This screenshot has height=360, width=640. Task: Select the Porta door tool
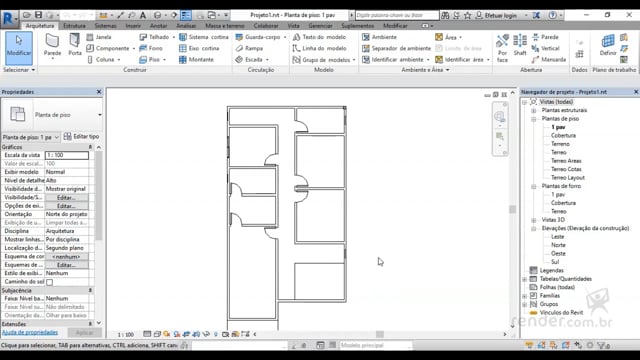75,45
